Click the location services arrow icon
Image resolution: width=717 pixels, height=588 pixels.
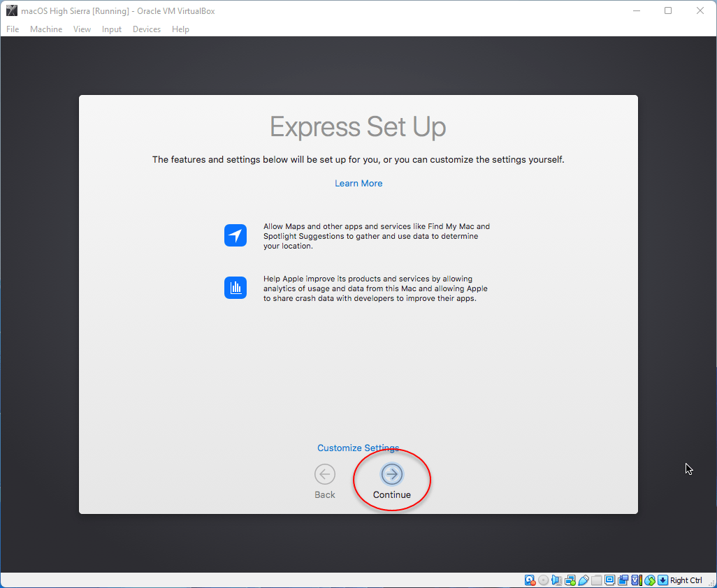236,235
